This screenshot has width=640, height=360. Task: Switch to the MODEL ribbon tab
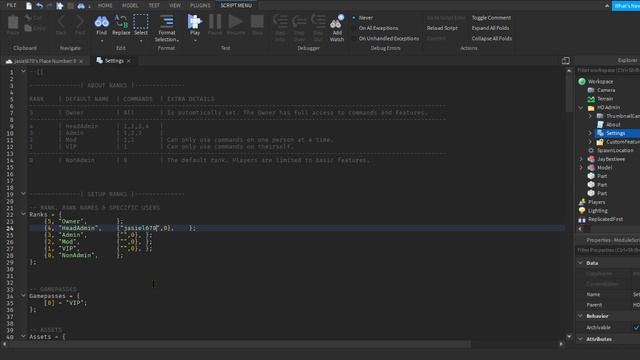coord(130,5)
